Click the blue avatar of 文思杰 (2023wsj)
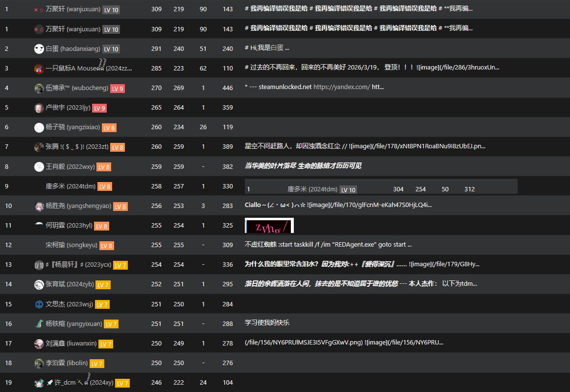570x392 pixels. tap(39, 304)
